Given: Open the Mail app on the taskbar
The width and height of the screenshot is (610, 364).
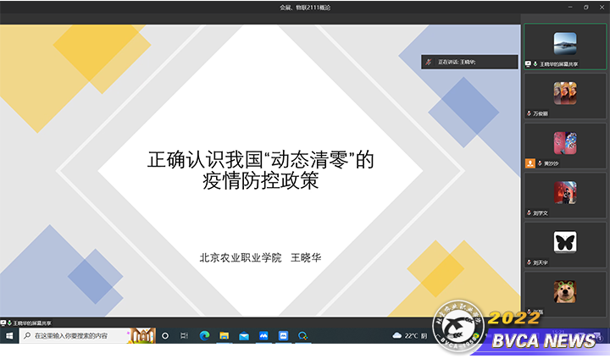Looking at the screenshot, I should pos(244,336).
